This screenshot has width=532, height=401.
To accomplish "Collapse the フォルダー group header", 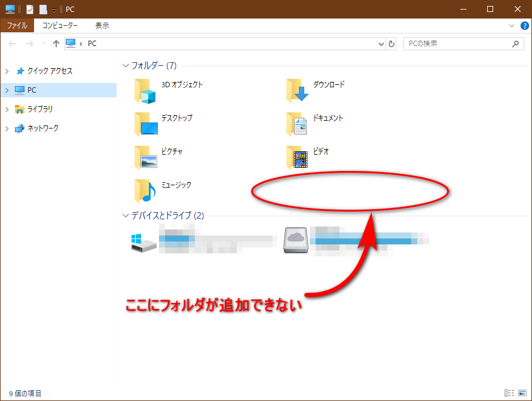I will tap(126, 66).
